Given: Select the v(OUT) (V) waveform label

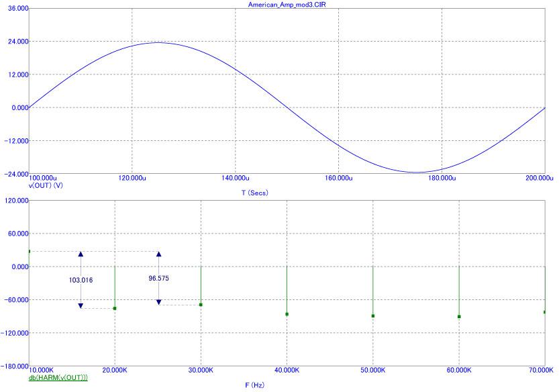Looking at the screenshot, I should [x=46, y=185].
